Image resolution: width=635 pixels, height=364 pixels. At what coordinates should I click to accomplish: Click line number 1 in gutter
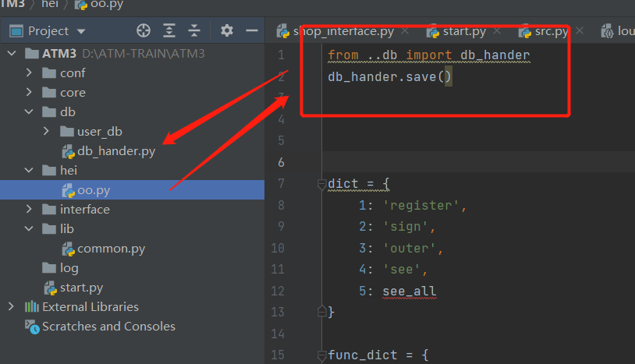coord(281,55)
